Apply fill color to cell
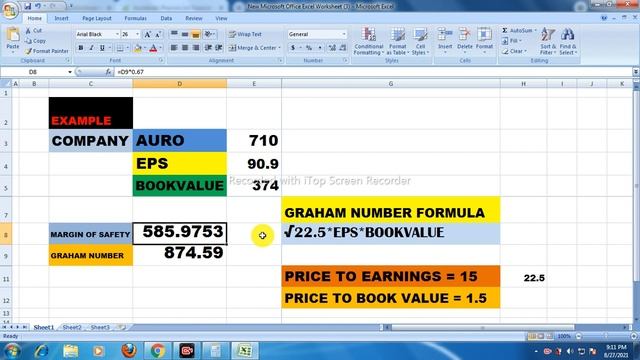 click(138, 48)
